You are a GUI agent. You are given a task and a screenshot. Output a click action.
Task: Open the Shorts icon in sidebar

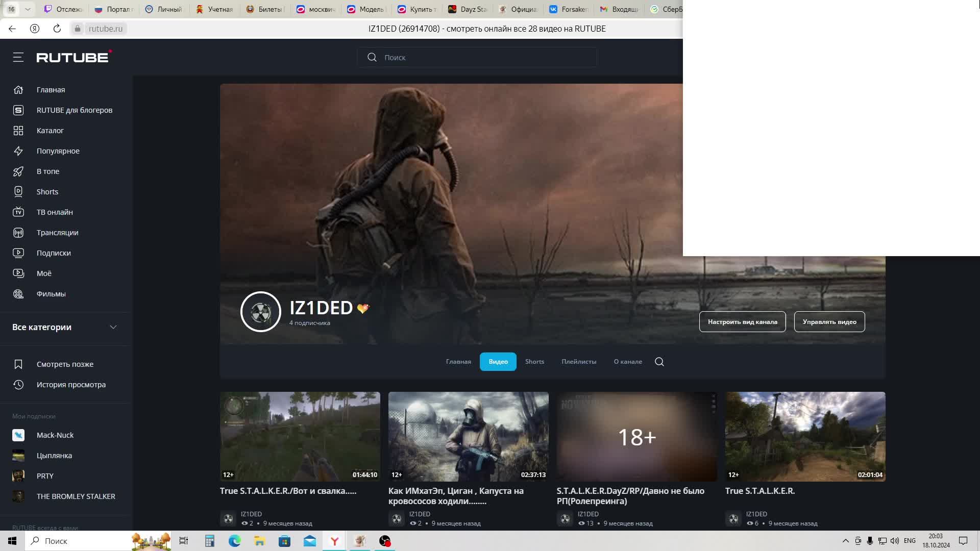coord(18,192)
